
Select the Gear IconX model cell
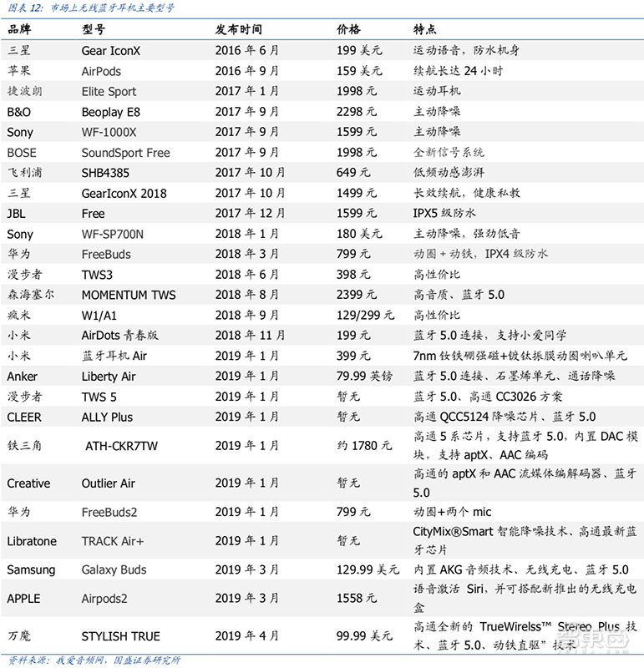111,51
